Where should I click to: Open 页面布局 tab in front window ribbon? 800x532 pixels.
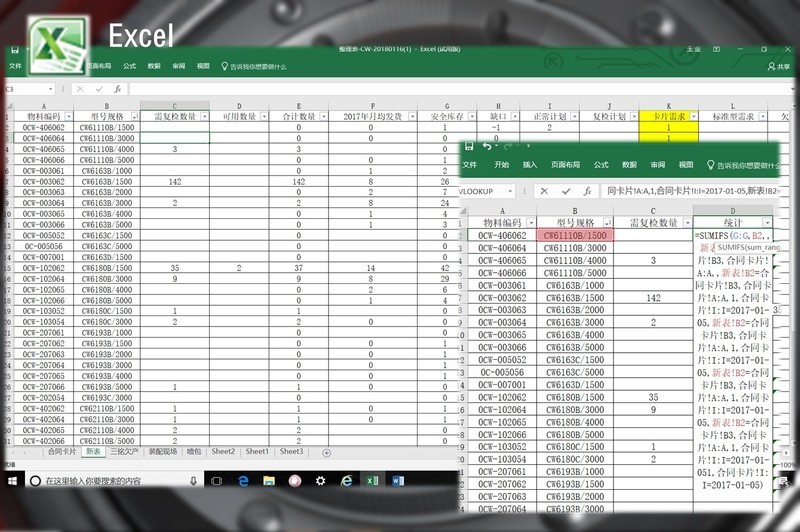coord(565,165)
